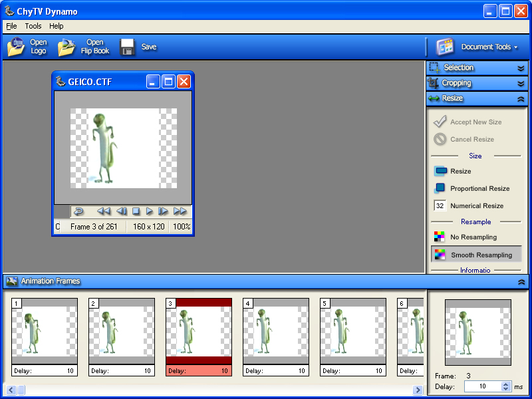Click the Cancel Resize label
The width and height of the screenshot is (532, 399).
pyautogui.click(x=472, y=139)
